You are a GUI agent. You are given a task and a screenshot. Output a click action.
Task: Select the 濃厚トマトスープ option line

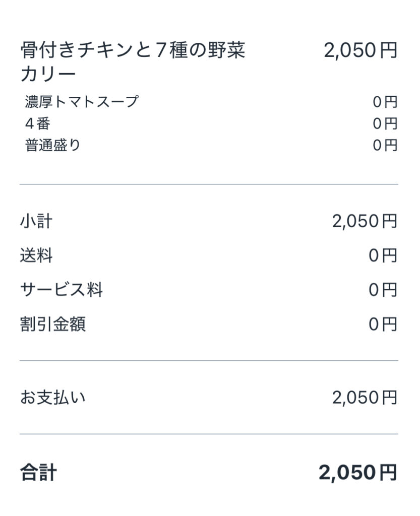[x=81, y=102]
